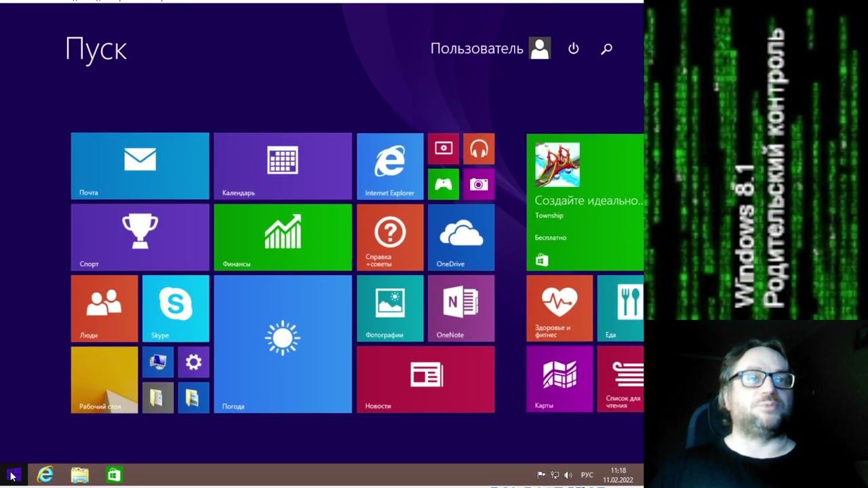Image resolution: width=868 pixels, height=488 pixels.
Task: Open the network tray icon
Action: pos(555,475)
